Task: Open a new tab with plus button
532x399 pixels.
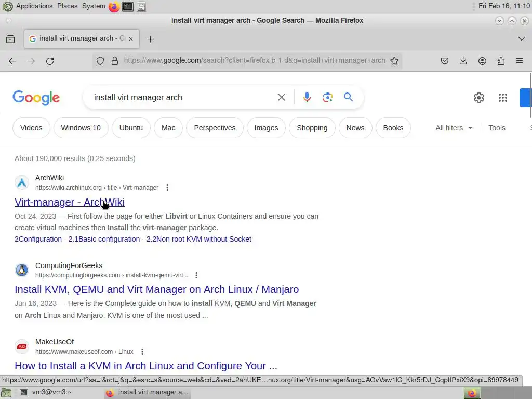Action: [150, 39]
